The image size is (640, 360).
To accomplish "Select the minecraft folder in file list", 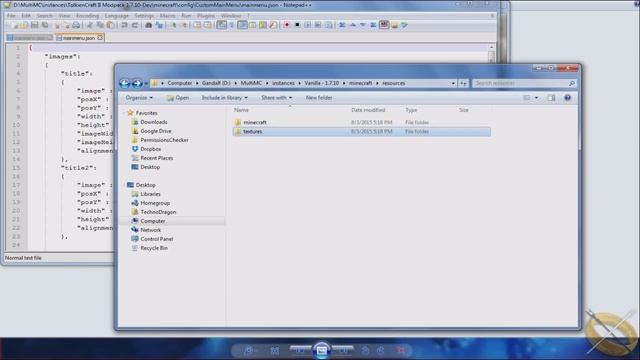I will coord(255,122).
